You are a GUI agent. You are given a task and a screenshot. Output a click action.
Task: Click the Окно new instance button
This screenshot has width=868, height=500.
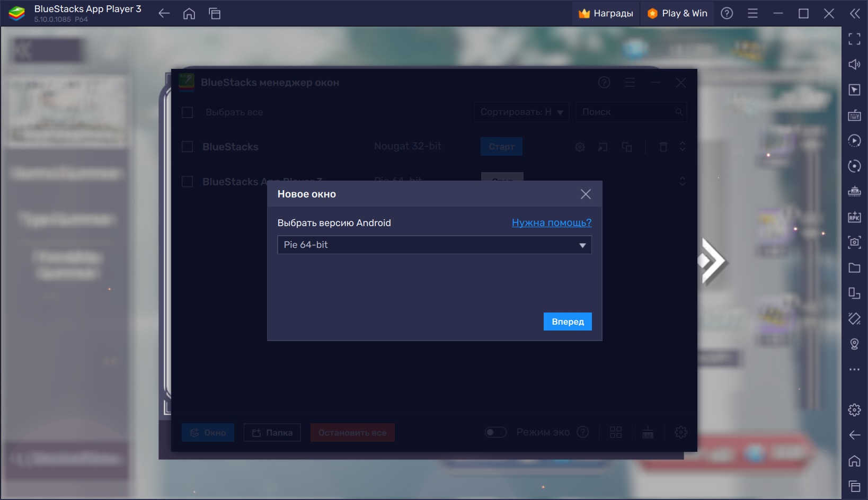208,433
